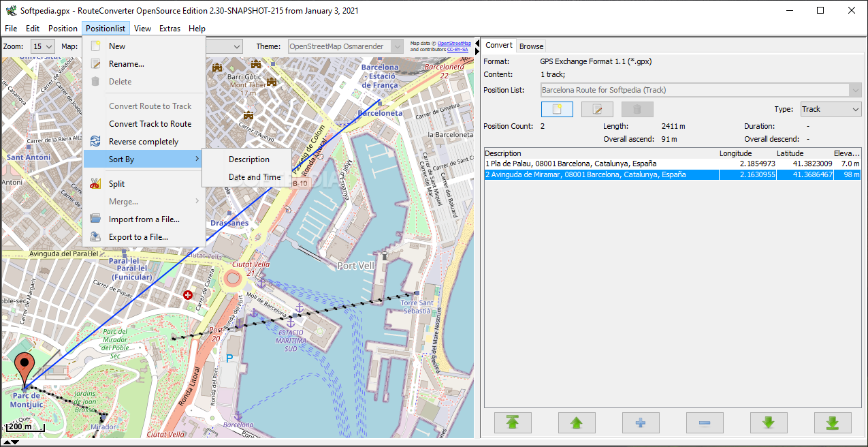Click the new position list button icon
The image size is (868, 447).
[557, 110]
